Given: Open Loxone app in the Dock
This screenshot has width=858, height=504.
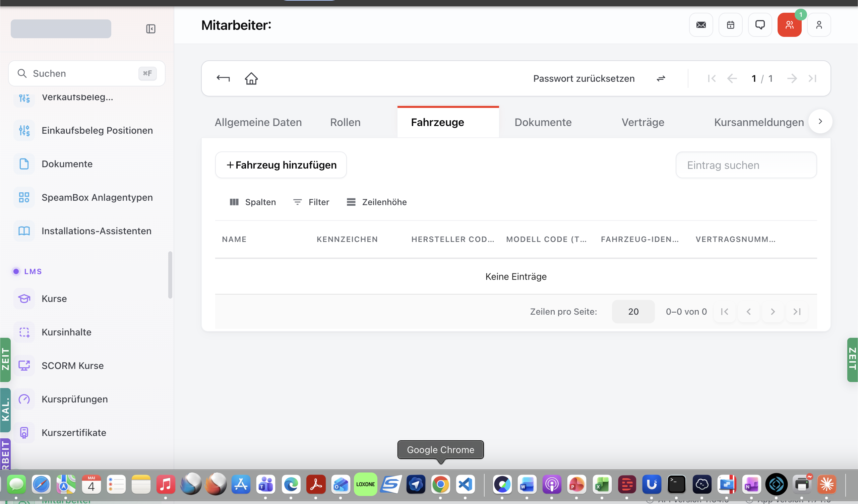Looking at the screenshot, I should coord(365,484).
